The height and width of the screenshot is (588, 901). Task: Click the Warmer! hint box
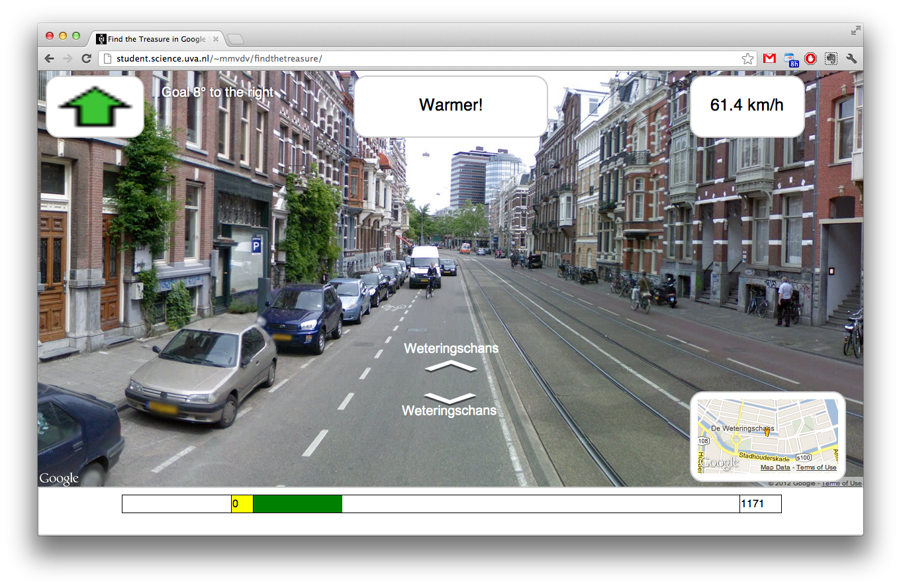pyautogui.click(x=451, y=106)
